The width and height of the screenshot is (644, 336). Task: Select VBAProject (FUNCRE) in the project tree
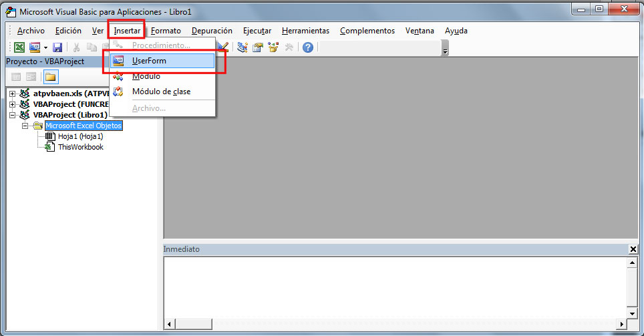[x=71, y=104]
